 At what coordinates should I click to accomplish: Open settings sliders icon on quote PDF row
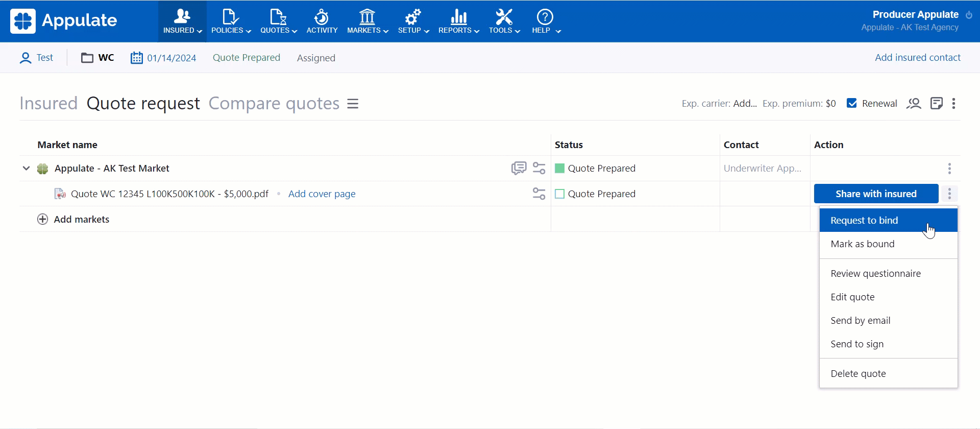point(539,194)
